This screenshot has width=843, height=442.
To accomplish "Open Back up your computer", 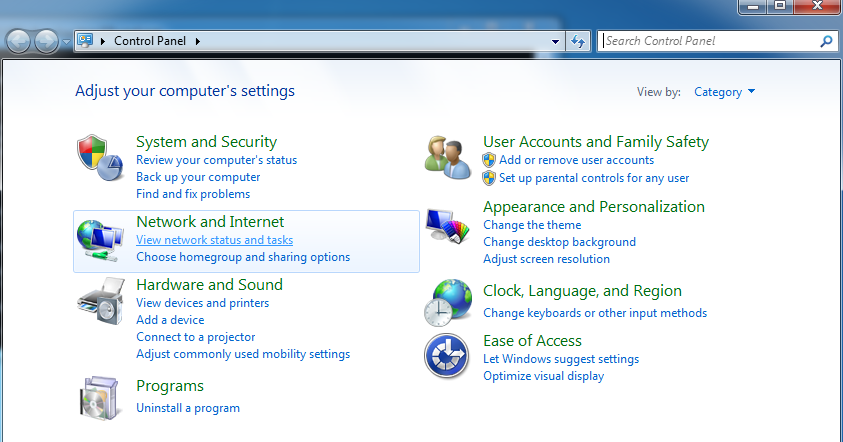I will (x=198, y=177).
